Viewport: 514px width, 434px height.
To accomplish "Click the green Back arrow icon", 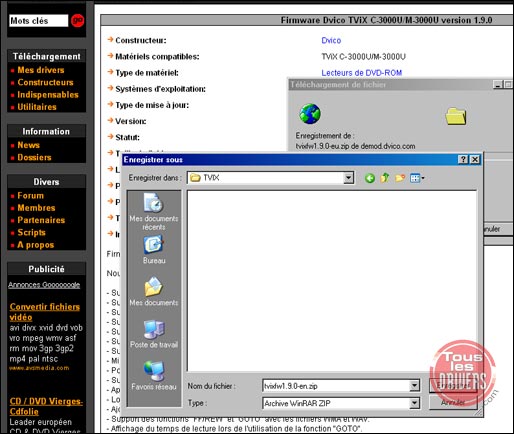I will tap(370, 178).
